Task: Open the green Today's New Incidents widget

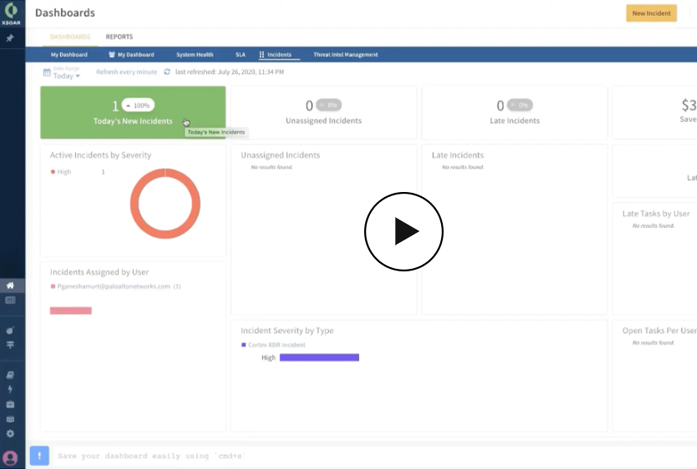Action: (x=132, y=112)
